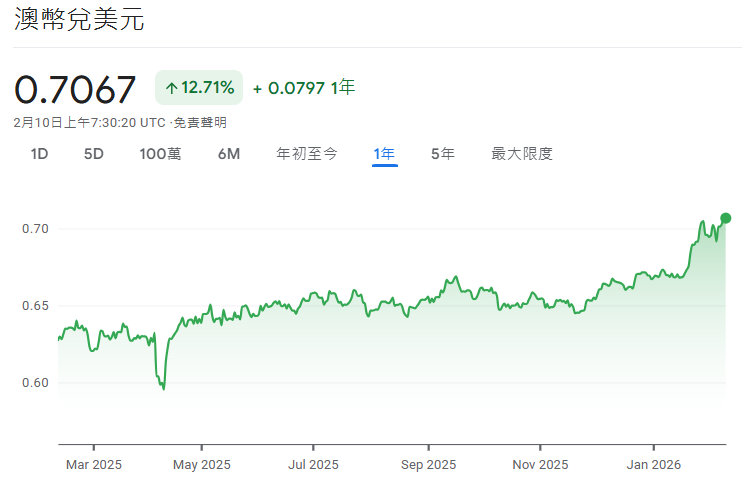
Task: Click the 2月10日上午7:30:20 UTC timestamp
Action: click(89, 123)
